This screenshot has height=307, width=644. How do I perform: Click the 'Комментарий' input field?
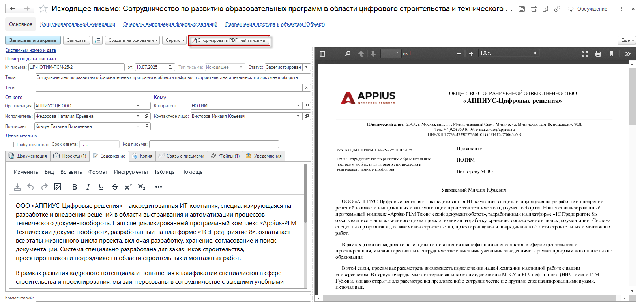coord(173,298)
